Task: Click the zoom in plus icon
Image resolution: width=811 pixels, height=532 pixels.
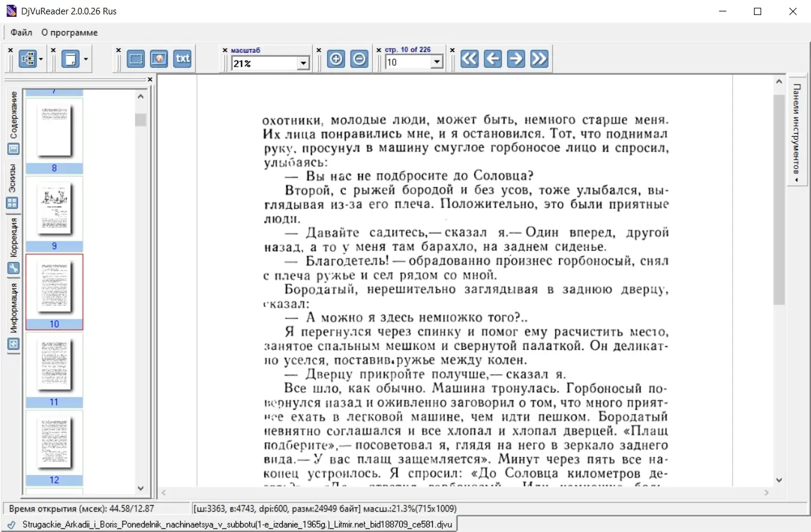Action: coord(336,59)
